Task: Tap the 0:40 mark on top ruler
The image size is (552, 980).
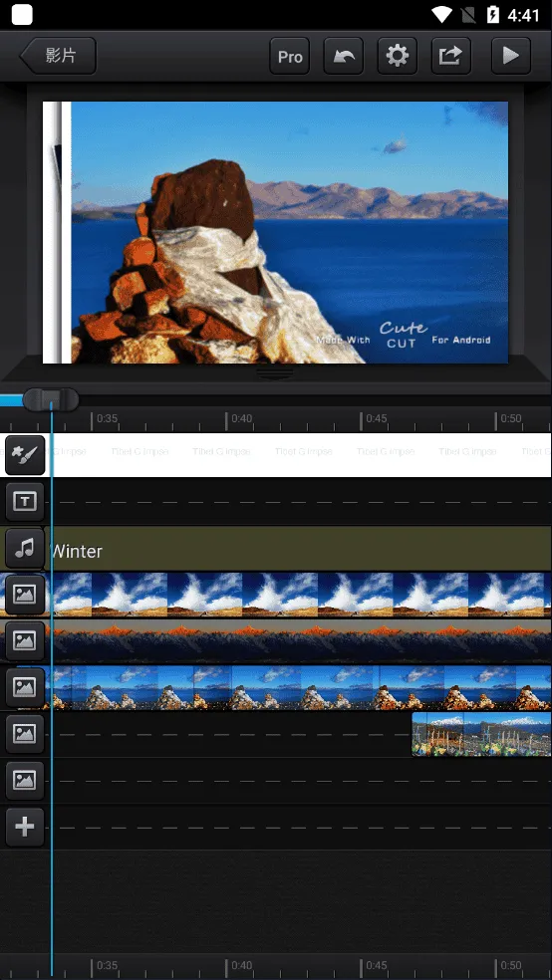Action: (241, 418)
